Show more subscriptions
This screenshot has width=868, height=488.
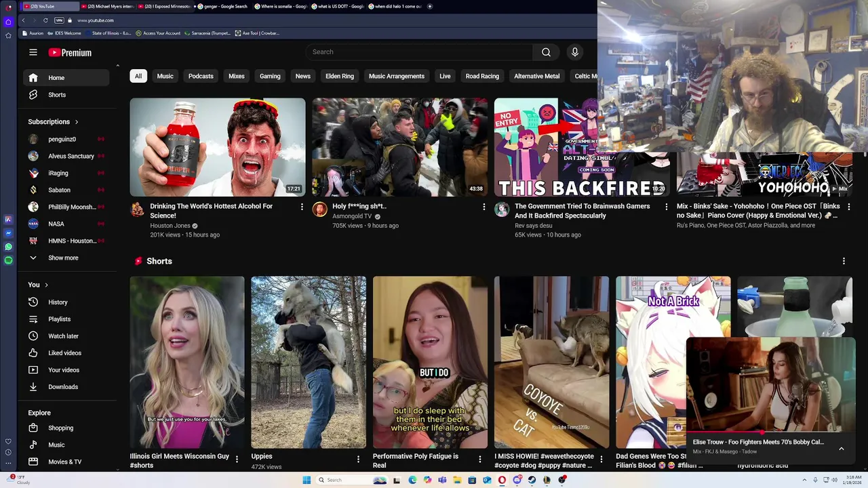66,258
